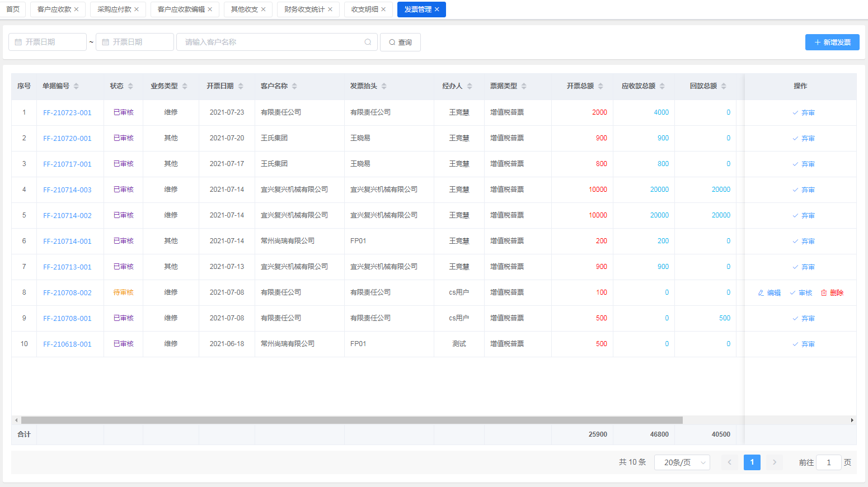Screen dimensions: 868x487
Task: Sort by 开票总额 column arrows
Action: click(600, 86)
